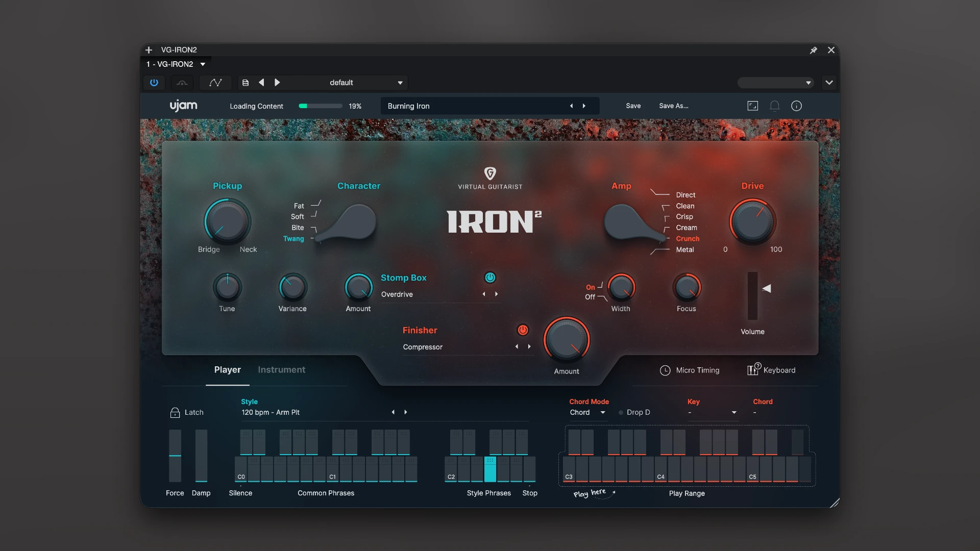Pin the VG-IRON2 plugin window
Screen dimensions: 980x551
814,50
